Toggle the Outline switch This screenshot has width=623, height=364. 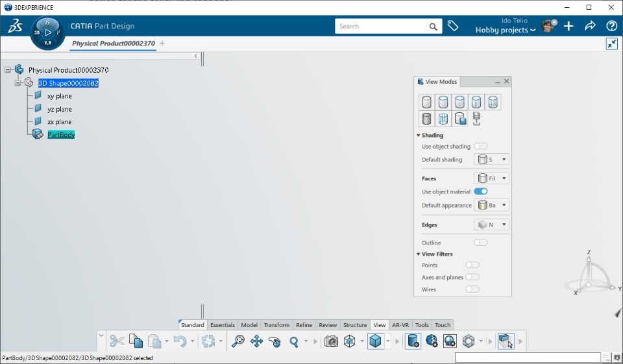pos(480,243)
